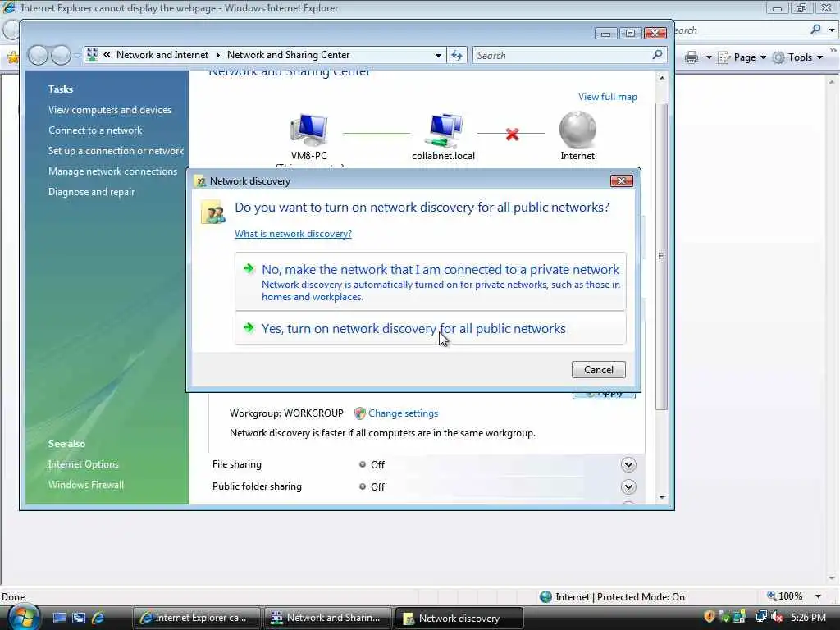This screenshot has width=840, height=630.
Task: Choose Yes, turn on network discovery option
Action: (x=430, y=328)
